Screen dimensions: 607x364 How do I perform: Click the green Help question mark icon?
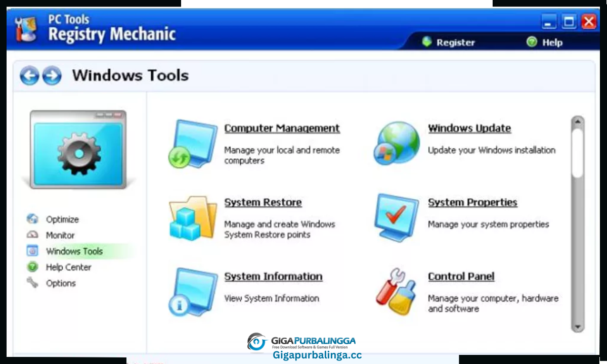pos(532,42)
